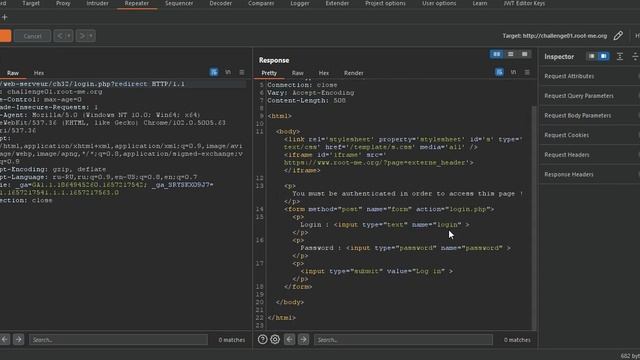Focus the request pane Search field
Viewport: 640px width, 360px height.
pos(118,340)
